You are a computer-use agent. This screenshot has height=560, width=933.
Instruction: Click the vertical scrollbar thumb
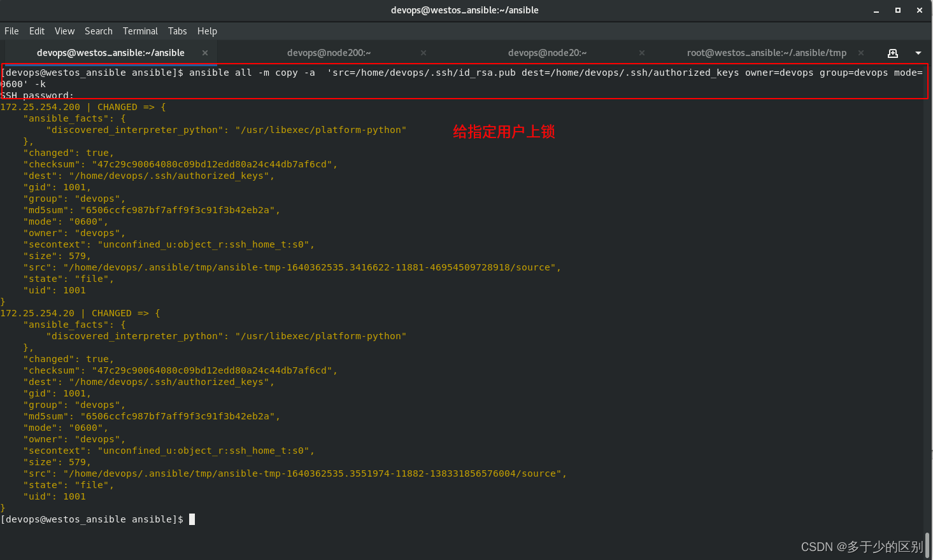tap(928, 545)
